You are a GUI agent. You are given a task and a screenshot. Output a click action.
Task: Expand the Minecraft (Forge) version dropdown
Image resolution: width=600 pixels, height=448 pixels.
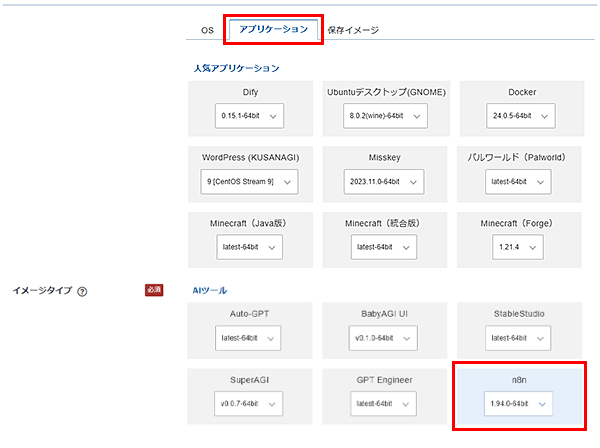tap(518, 247)
